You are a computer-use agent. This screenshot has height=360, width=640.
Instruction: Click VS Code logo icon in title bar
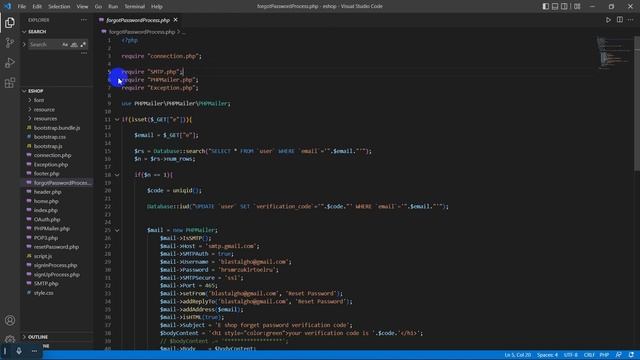click(8, 7)
